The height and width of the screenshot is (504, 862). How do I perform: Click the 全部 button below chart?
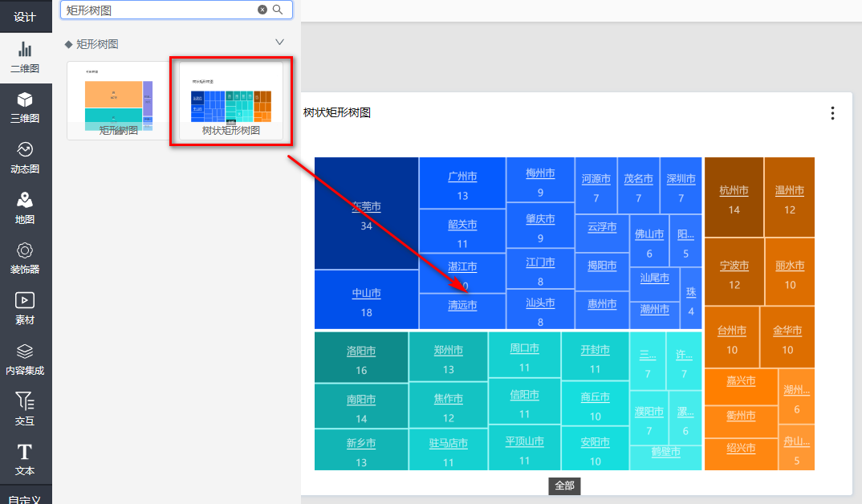(x=564, y=486)
